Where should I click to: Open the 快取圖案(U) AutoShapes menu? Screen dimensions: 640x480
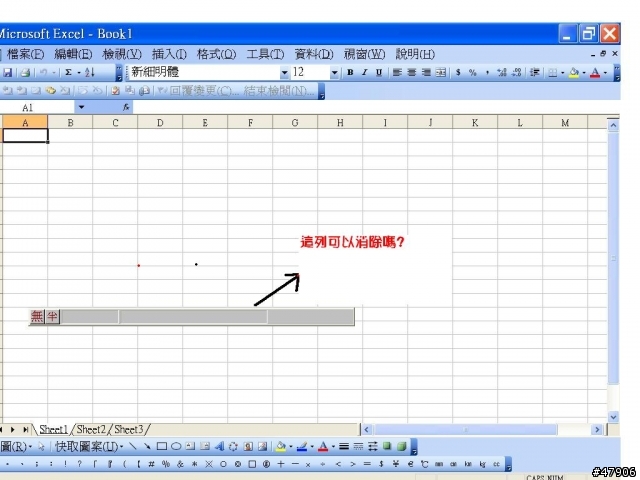pos(89,447)
